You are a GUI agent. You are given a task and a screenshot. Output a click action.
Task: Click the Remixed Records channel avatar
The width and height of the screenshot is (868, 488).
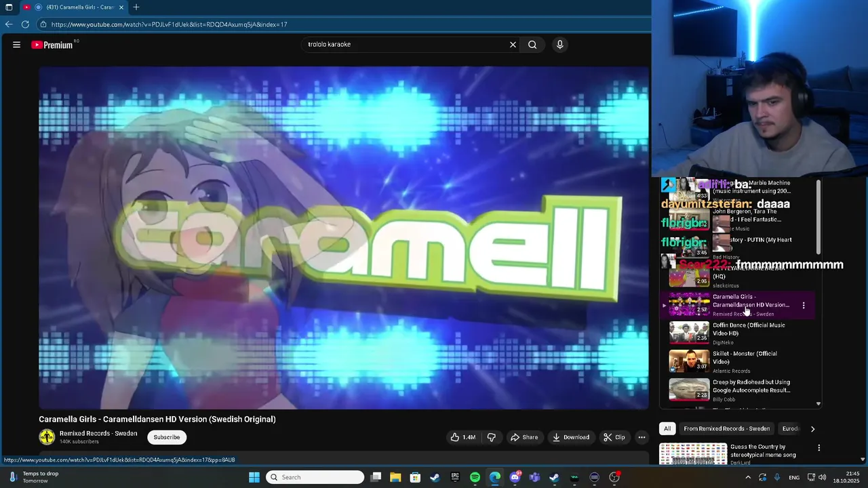pos(47,437)
